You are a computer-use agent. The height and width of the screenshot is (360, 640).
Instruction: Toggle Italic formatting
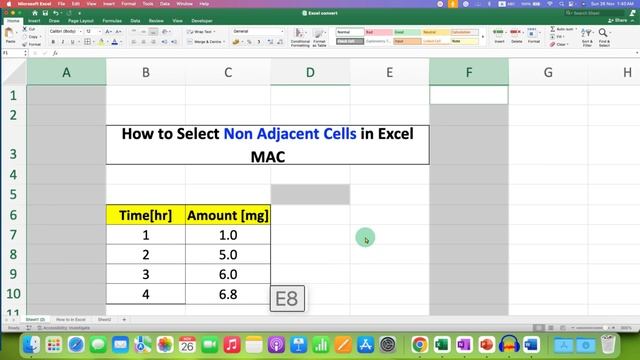(62, 42)
